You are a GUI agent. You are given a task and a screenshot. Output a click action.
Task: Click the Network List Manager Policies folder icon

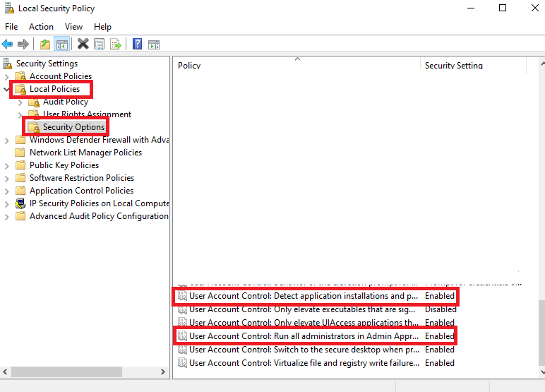tap(20, 153)
